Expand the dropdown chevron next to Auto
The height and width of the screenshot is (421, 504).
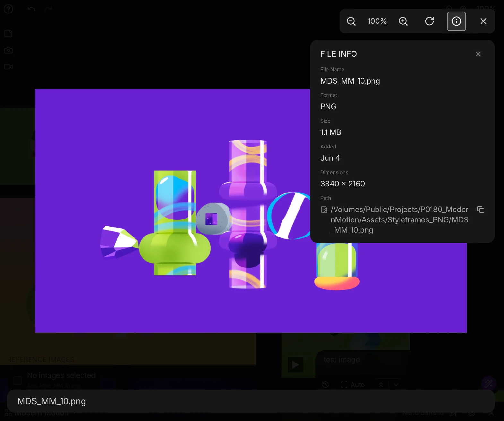[x=396, y=385]
